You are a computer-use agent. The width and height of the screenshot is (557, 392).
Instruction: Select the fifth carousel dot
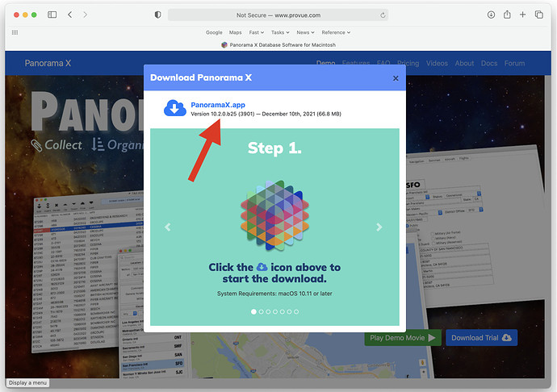tap(282, 312)
